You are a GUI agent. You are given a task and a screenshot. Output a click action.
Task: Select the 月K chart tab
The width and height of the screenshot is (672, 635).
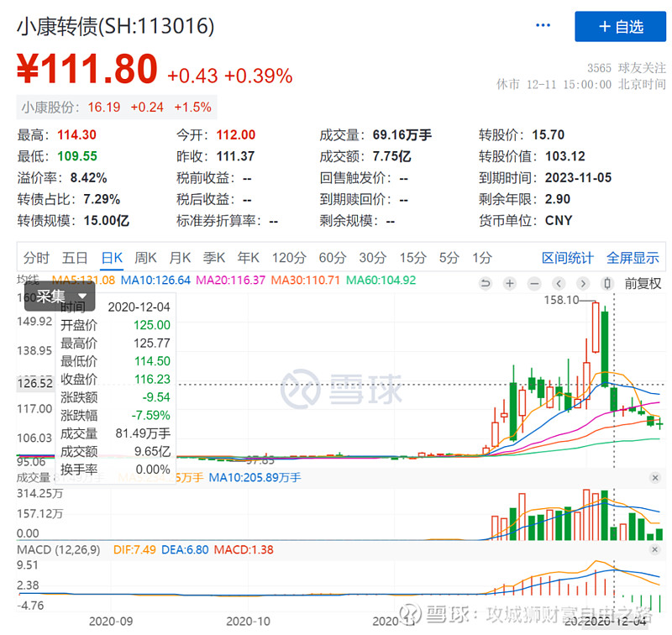[x=180, y=258]
